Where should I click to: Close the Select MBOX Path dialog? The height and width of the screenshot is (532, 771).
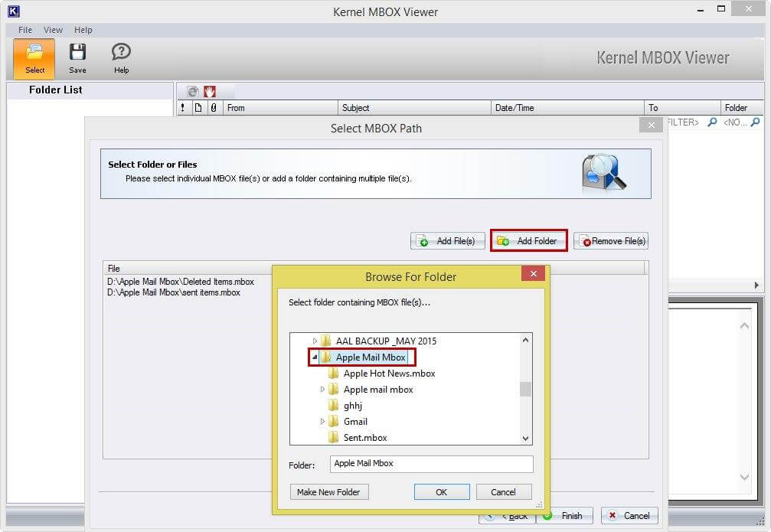point(651,126)
